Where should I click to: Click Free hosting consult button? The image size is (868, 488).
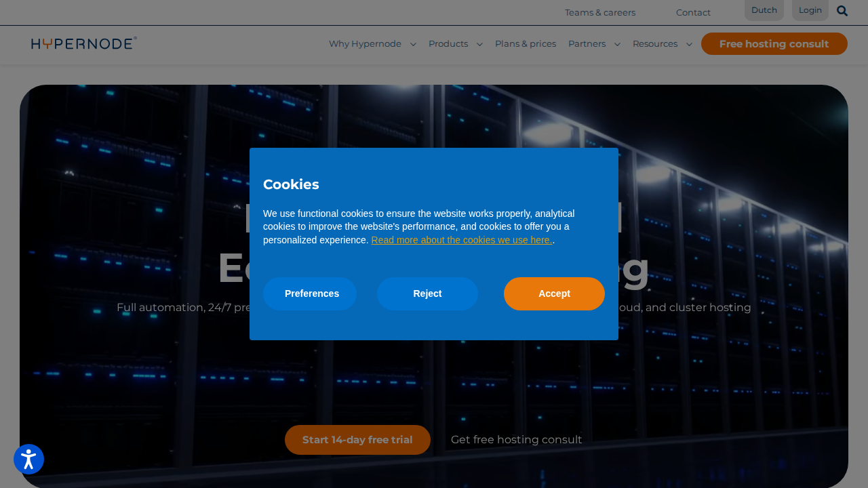tap(774, 44)
